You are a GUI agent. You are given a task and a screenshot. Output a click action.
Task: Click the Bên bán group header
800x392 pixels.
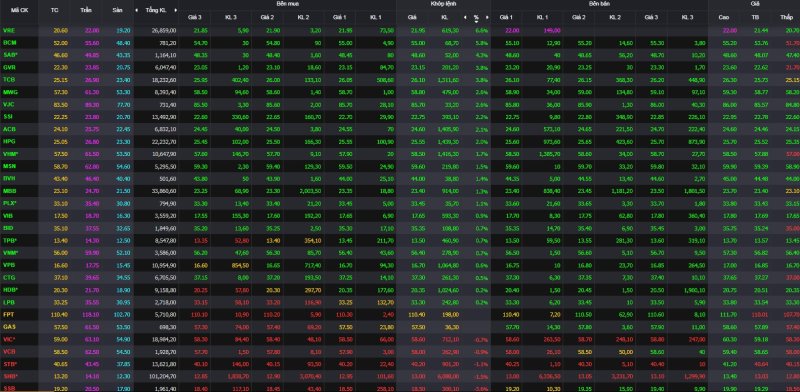tap(599, 3)
